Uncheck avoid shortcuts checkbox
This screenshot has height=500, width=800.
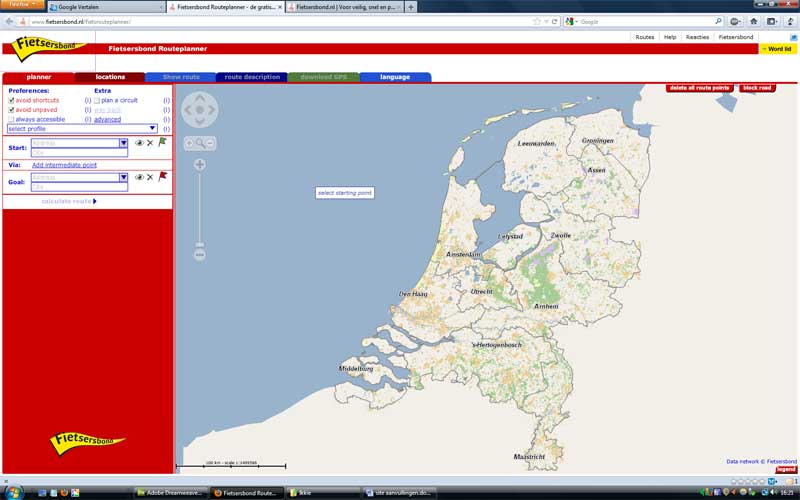click(11, 101)
